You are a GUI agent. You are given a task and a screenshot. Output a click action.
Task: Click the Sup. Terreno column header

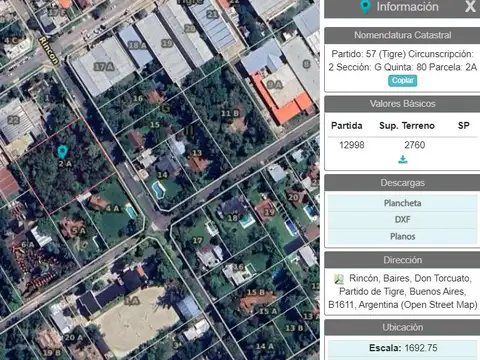coord(407,126)
